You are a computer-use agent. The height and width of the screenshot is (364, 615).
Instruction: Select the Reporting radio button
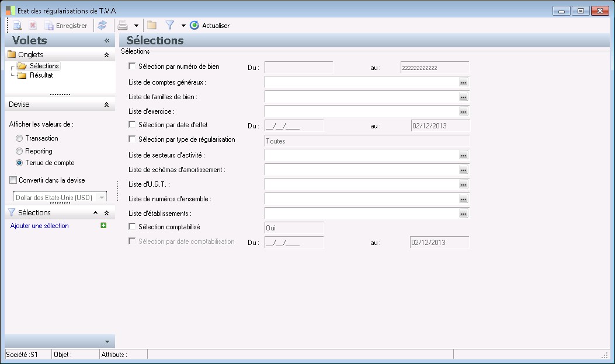point(19,151)
